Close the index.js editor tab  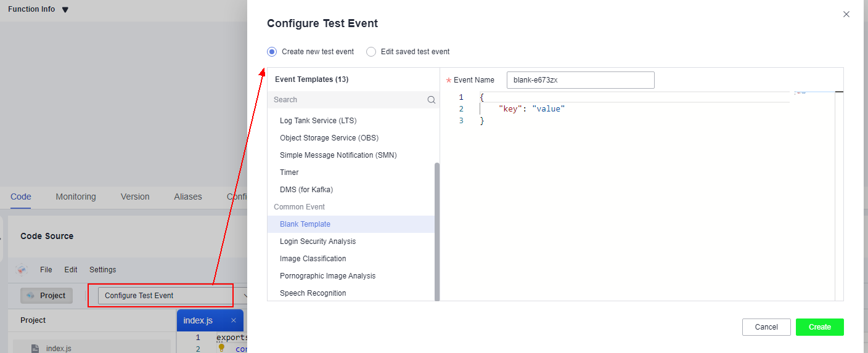[x=234, y=320]
